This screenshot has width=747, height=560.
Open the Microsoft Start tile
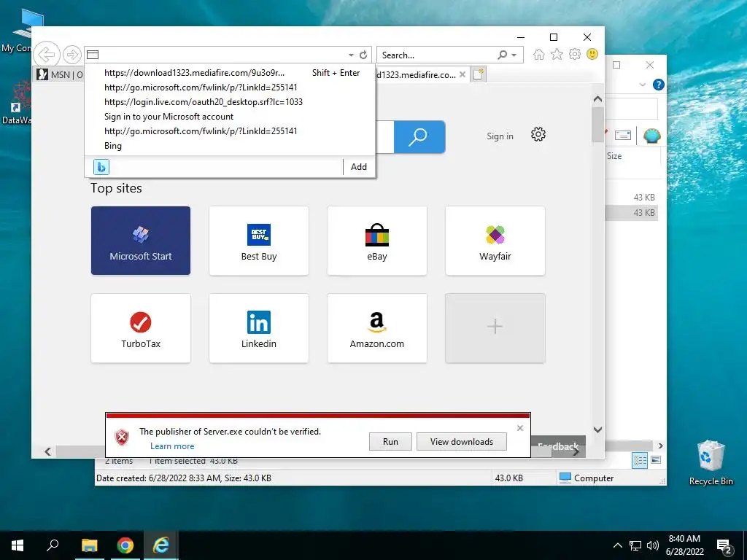click(x=141, y=241)
